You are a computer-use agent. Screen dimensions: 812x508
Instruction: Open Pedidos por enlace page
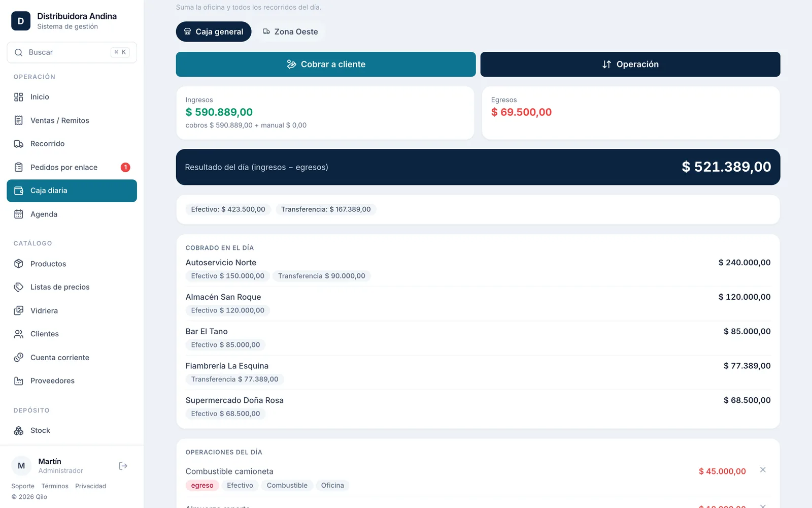(x=72, y=167)
